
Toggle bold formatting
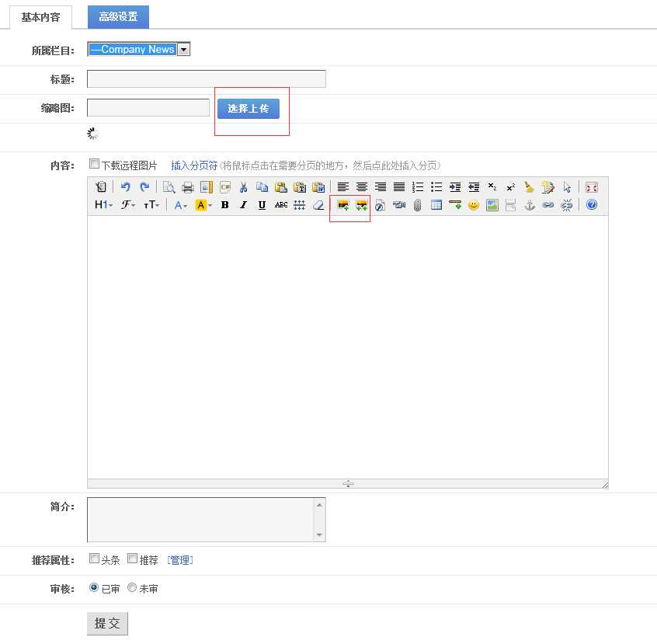[x=225, y=205]
